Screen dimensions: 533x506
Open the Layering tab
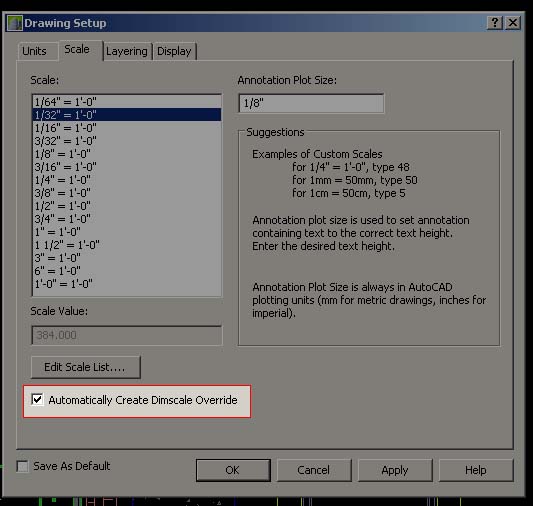127,51
